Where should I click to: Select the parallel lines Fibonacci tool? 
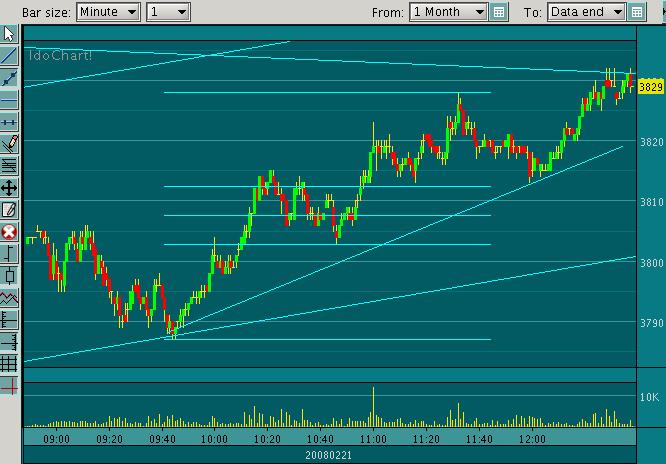click(x=9, y=166)
